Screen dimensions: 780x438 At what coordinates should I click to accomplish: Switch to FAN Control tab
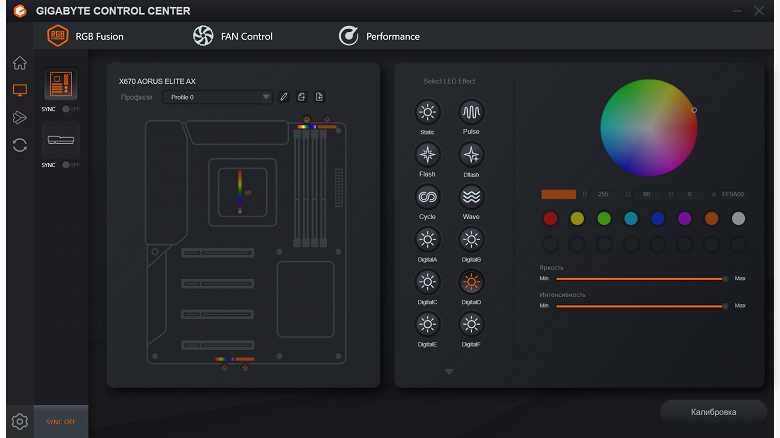pyautogui.click(x=233, y=36)
